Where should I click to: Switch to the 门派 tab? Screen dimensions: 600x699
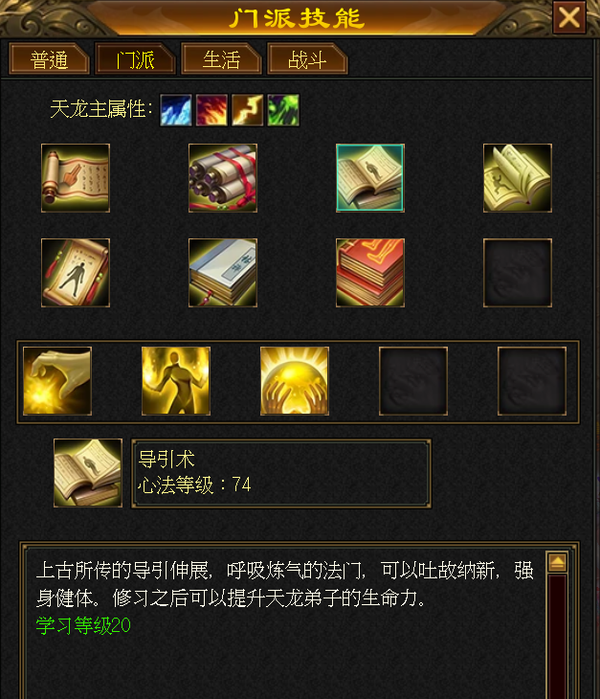pyautogui.click(x=135, y=59)
